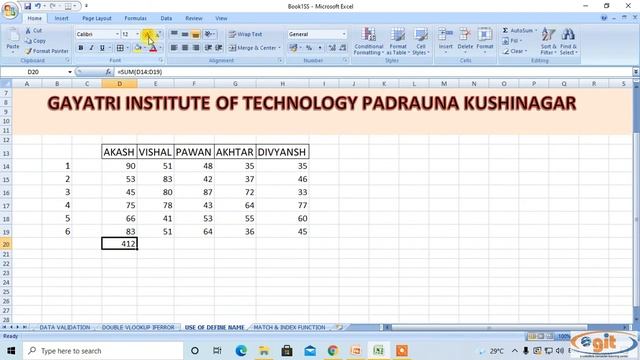Open Format as Table gallery

coord(398,41)
